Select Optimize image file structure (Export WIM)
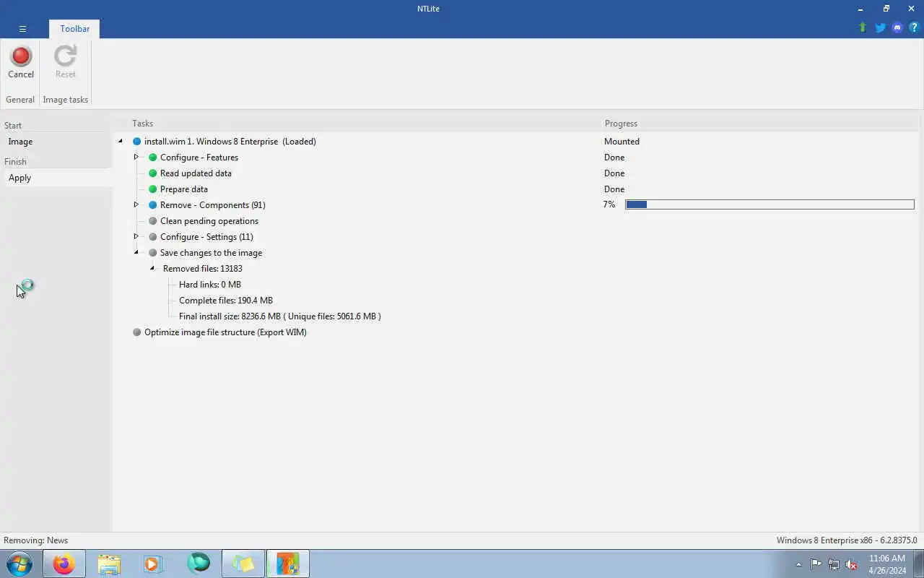Viewport: 924px width, 578px height. [225, 332]
